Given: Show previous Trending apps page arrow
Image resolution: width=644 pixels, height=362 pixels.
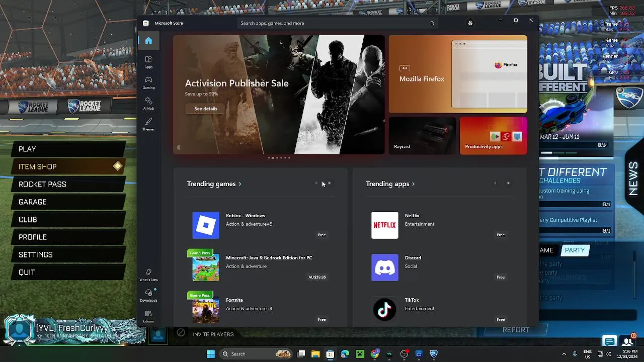Looking at the screenshot, I should tap(495, 184).
